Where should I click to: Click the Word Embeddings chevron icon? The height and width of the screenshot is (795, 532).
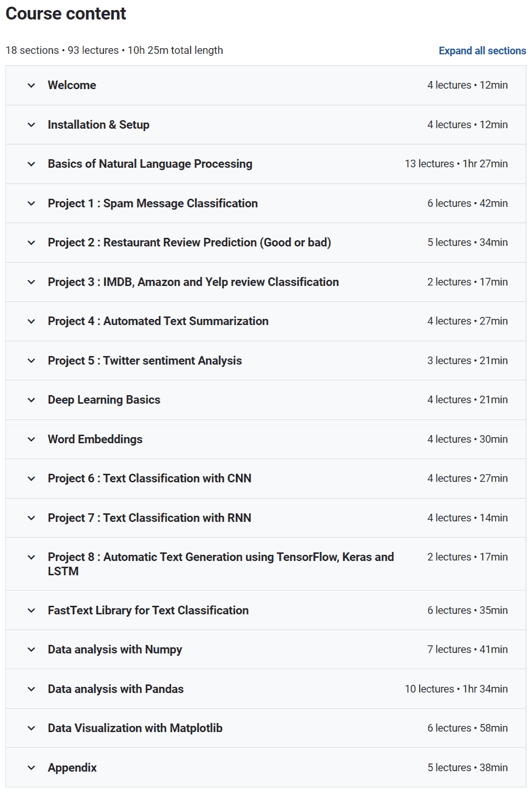point(31,439)
